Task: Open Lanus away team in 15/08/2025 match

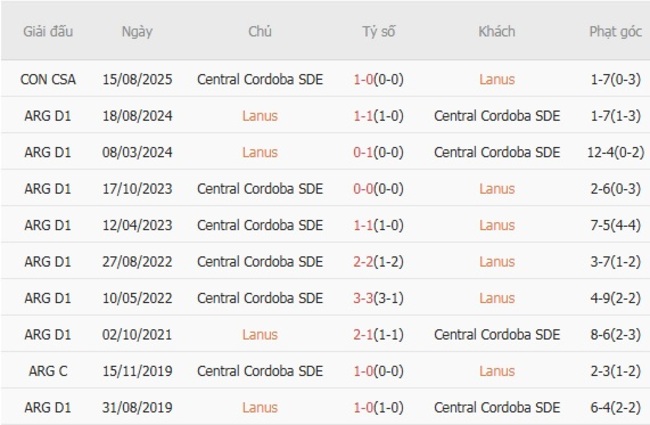Action: [x=497, y=79]
